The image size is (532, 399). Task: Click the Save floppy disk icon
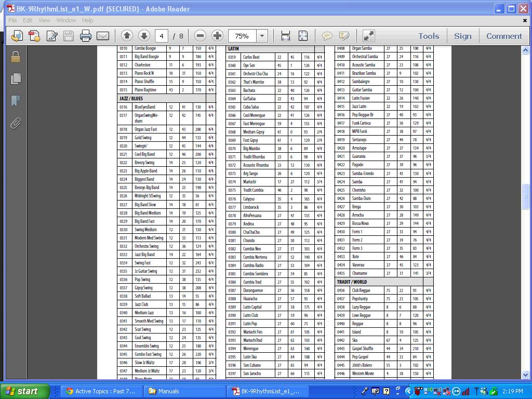pos(69,36)
